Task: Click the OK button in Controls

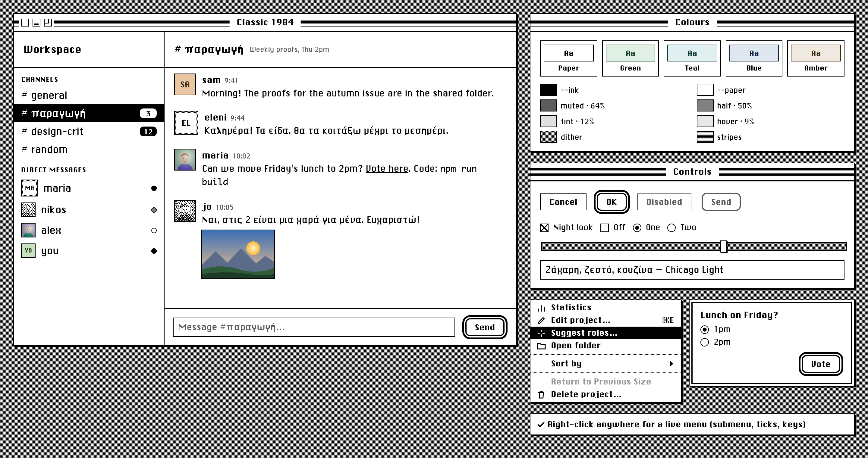Action: click(x=612, y=202)
